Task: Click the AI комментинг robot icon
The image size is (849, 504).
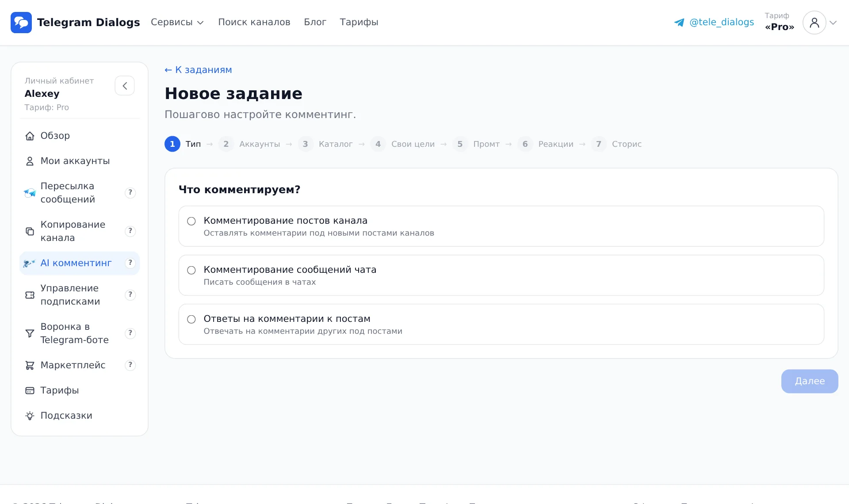Action: [29, 263]
